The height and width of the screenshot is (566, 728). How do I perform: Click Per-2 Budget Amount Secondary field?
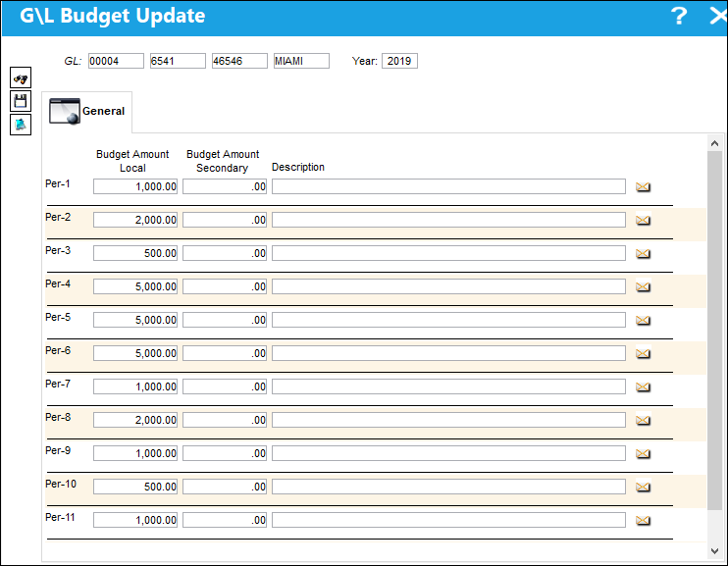pyautogui.click(x=225, y=220)
